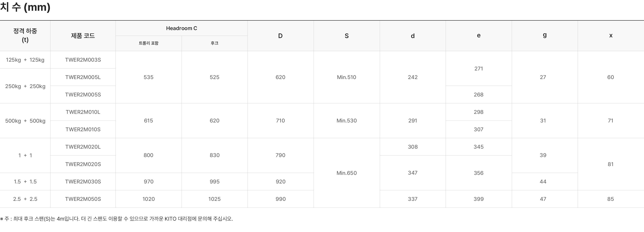Select the 트롤리 포함 sub-header
Screen dimensions: 644x232
149,43
